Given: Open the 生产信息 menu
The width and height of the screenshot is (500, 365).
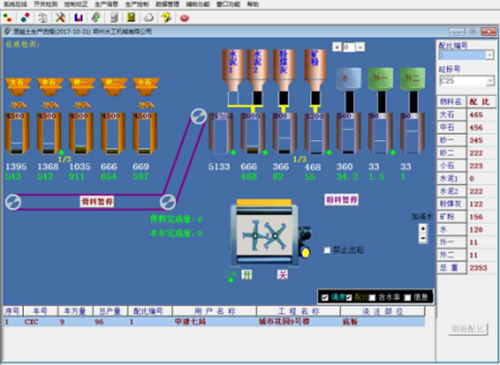Looking at the screenshot, I should pyautogui.click(x=106, y=4).
